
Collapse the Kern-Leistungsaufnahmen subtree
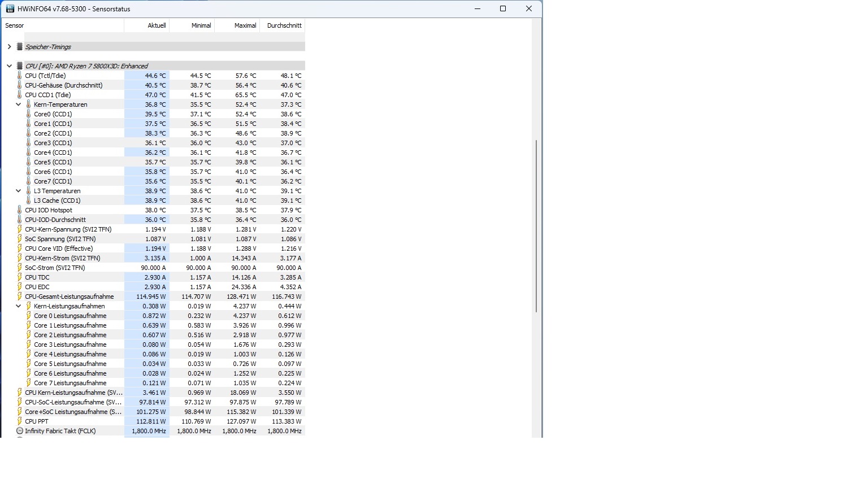pos(18,306)
